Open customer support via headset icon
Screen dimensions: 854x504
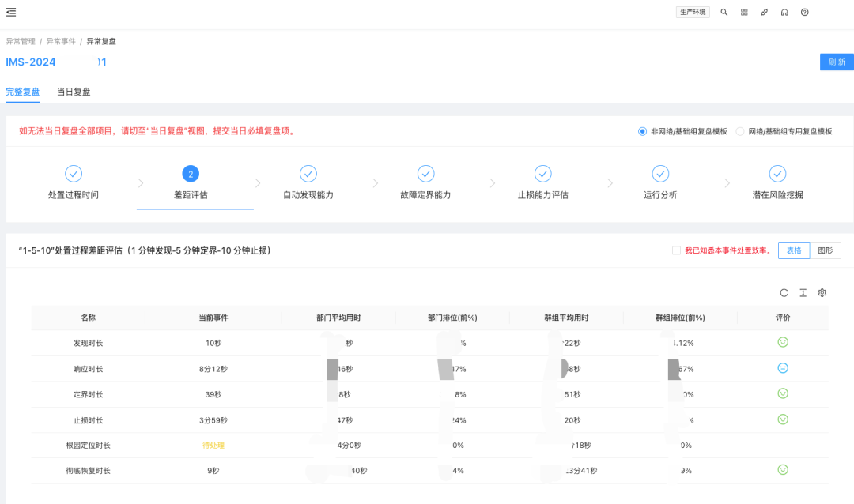click(784, 12)
